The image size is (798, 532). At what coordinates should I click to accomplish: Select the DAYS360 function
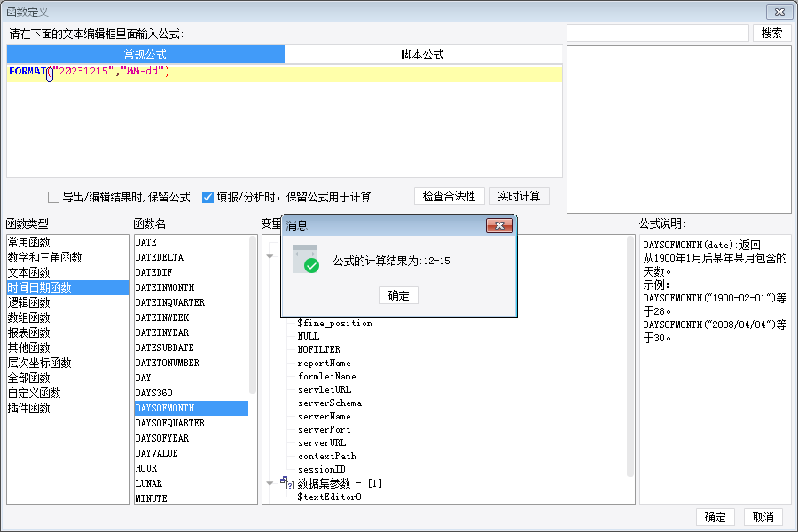192,393
